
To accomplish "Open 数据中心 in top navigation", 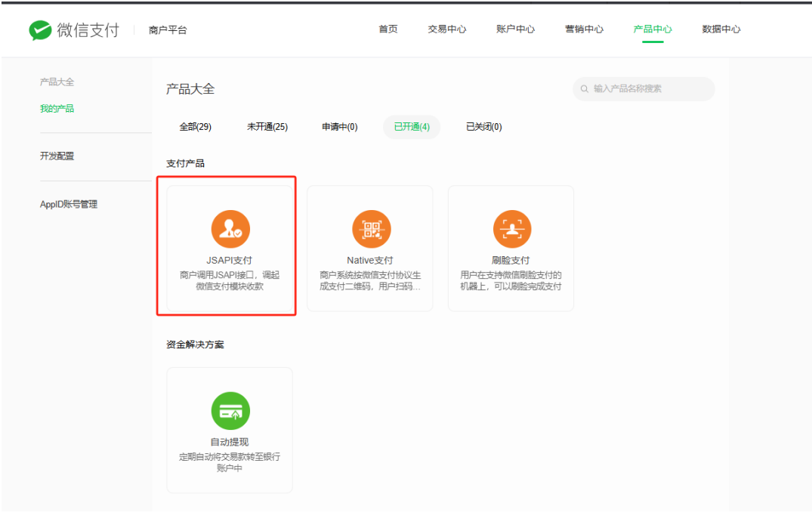I will pyautogui.click(x=721, y=29).
